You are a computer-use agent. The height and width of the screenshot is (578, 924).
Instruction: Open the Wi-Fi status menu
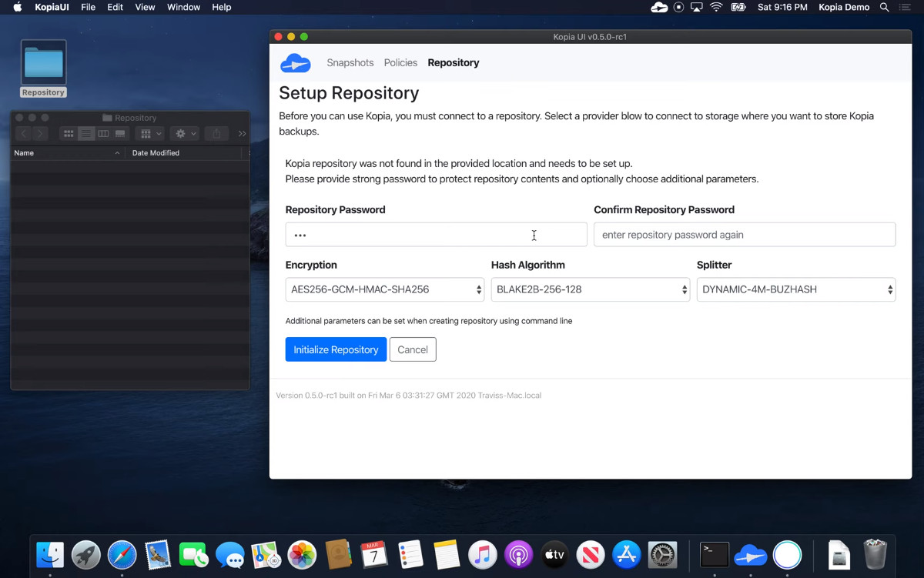pyautogui.click(x=716, y=7)
